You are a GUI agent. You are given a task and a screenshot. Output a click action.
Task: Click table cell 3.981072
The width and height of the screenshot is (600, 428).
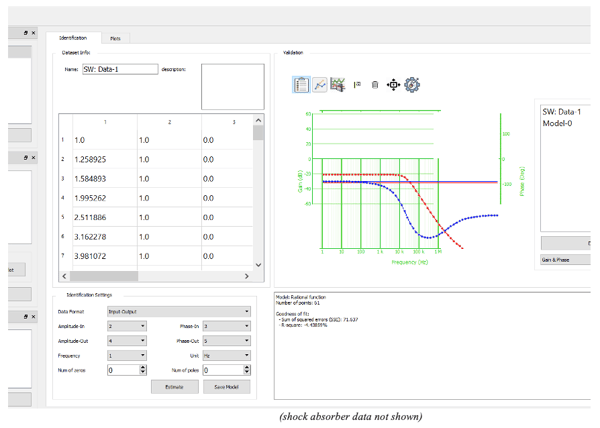105,256
